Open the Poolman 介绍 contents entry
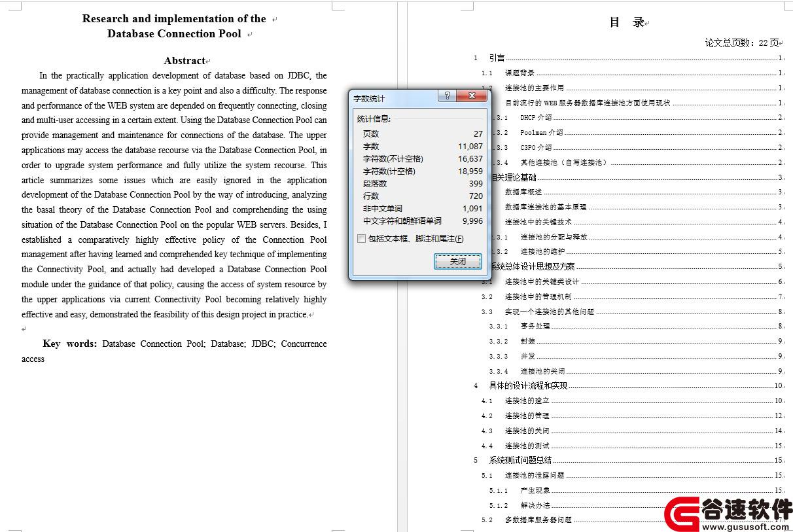This screenshot has height=532, width=793. tap(637, 132)
